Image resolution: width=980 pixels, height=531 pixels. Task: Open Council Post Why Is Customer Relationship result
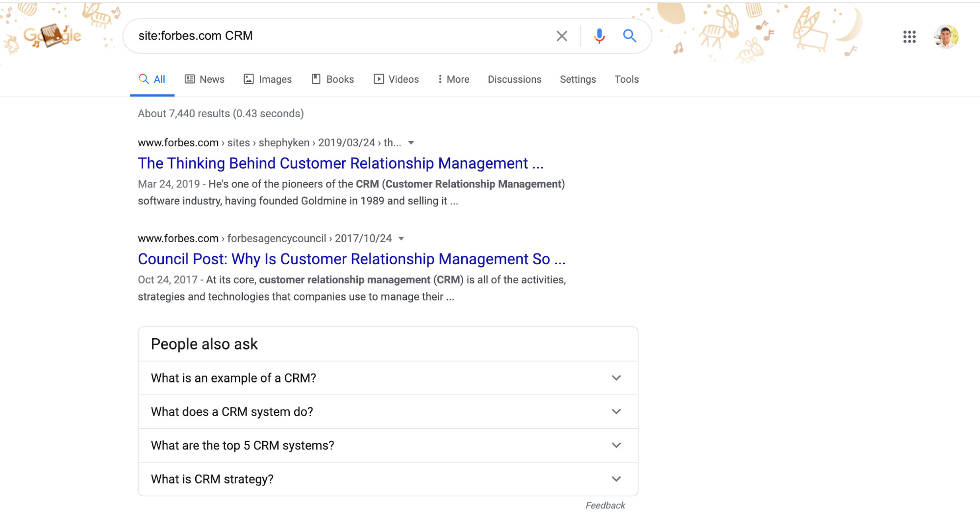(352, 259)
